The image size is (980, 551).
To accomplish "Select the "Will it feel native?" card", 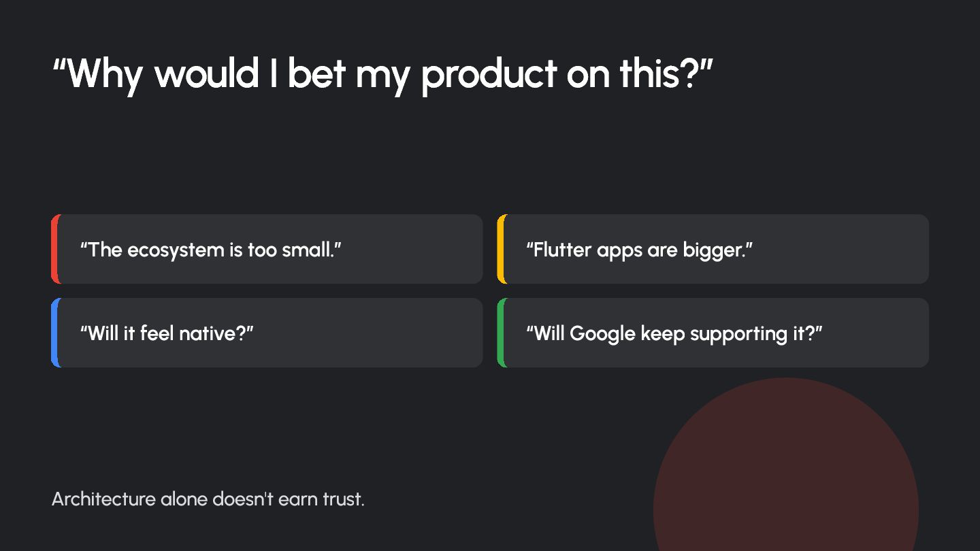I will (x=267, y=333).
